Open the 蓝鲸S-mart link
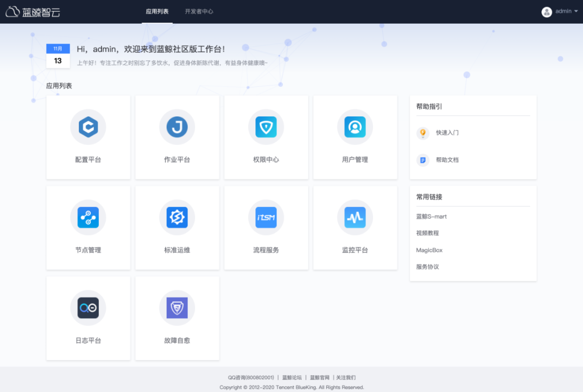583x392 pixels. 431,217
